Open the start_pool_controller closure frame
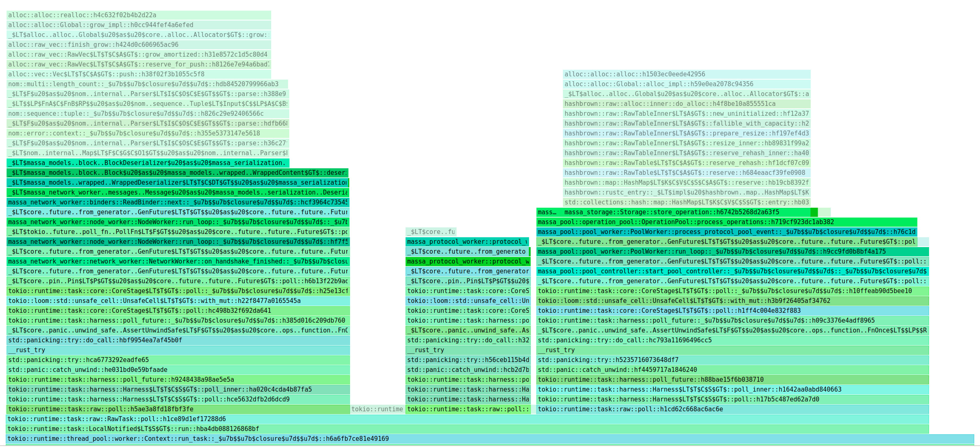The image size is (980, 447). pyautogui.click(x=732, y=271)
